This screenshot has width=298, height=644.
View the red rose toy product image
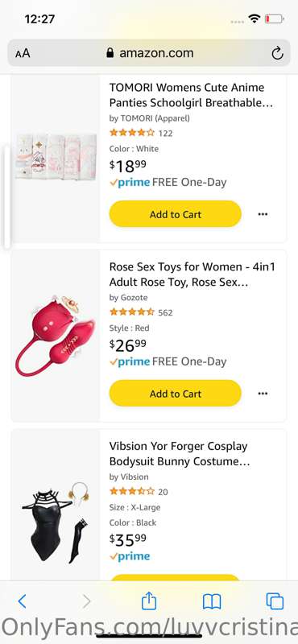click(x=56, y=335)
